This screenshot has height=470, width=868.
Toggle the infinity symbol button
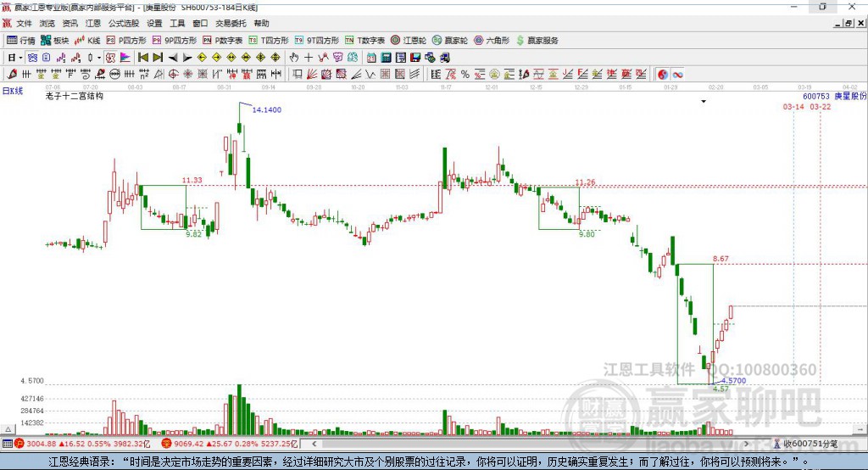click(x=677, y=75)
